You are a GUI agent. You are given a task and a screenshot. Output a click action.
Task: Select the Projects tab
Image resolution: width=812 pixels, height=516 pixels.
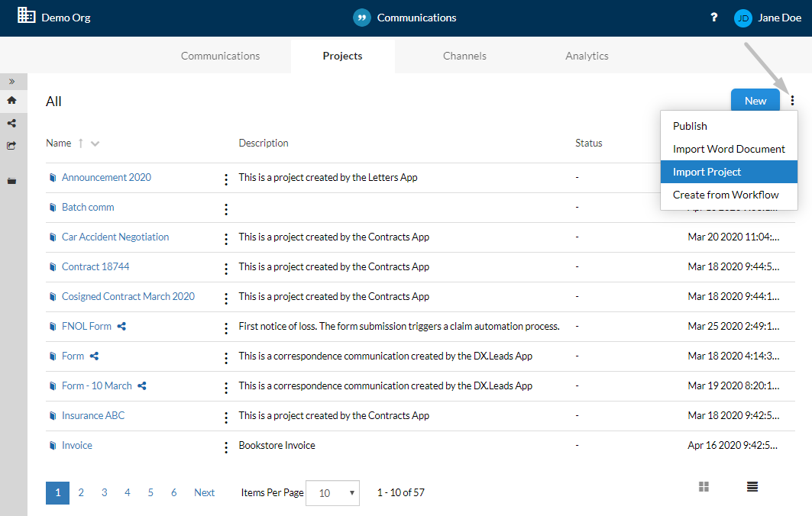pyautogui.click(x=342, y=56)
